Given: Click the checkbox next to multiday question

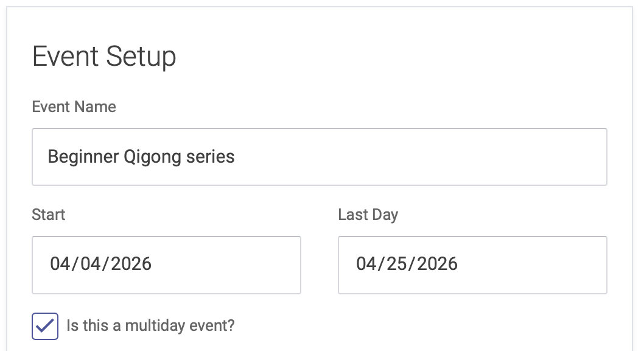Looking at the screenshot, I should pyautogui.click(x=44, y=326).
